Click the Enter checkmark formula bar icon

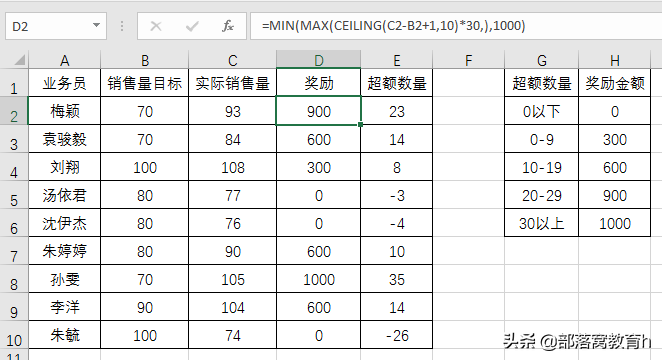192,27
